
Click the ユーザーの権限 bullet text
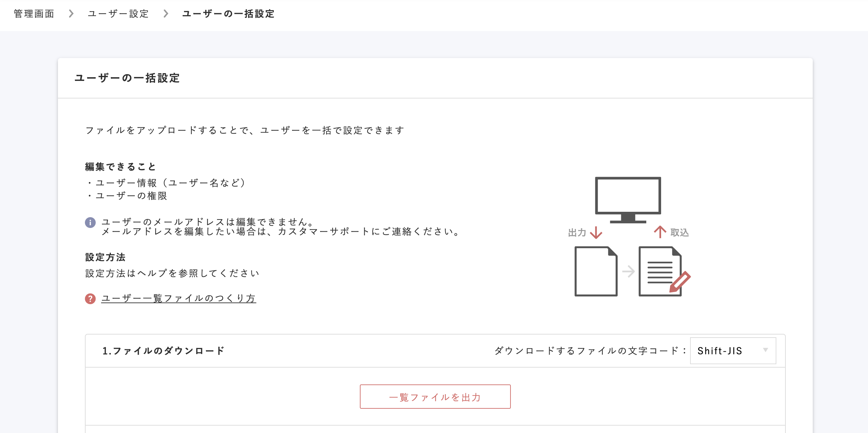point(131,196)
